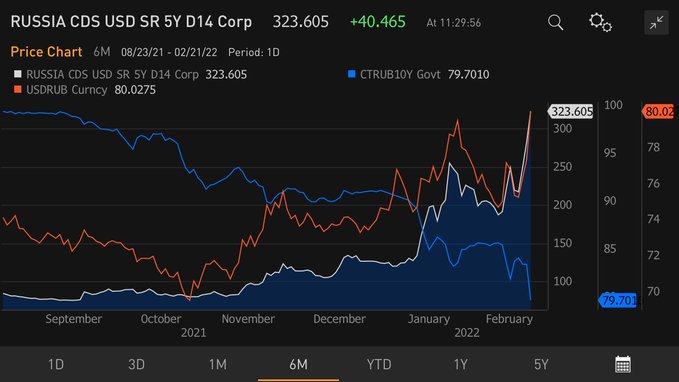Click the 250 CDS axis value
The height and width of the screenshot is (382, 679).
coord(563,167)
